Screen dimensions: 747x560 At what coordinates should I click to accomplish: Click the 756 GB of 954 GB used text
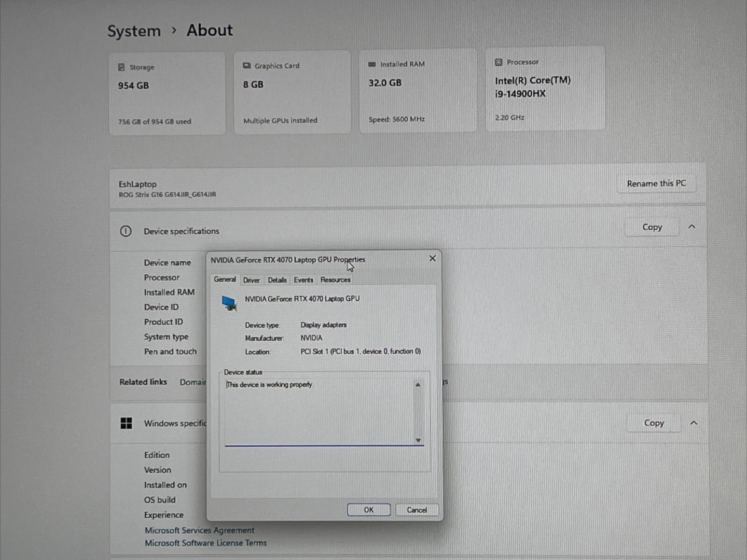(x=155, y=122)
